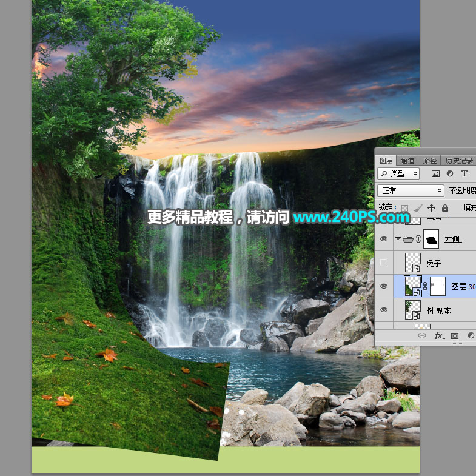The image size is (476, 476).
Task: Hide the 树 副本 layer
Action: point(384,310)
